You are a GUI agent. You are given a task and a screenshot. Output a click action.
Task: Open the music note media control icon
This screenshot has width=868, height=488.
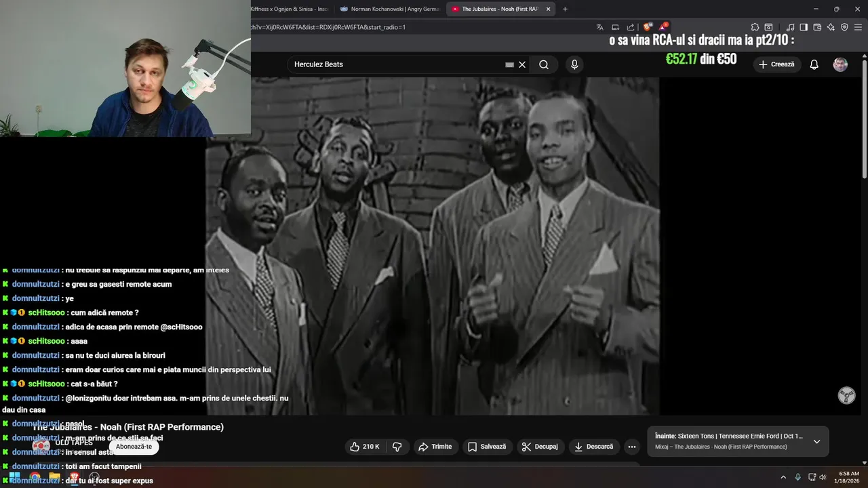tap(790, 27)
